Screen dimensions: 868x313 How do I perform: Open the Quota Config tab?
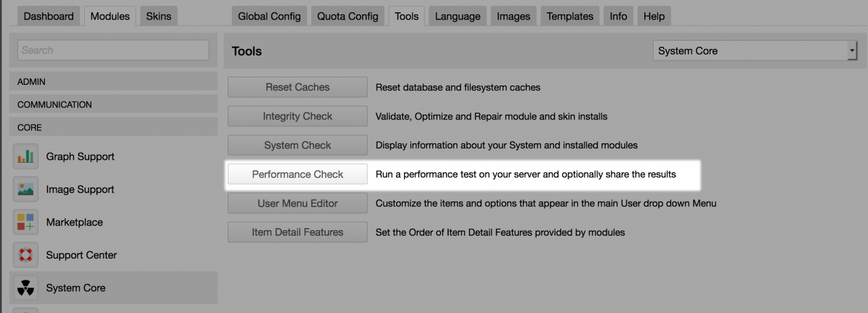tap(347, 16)
